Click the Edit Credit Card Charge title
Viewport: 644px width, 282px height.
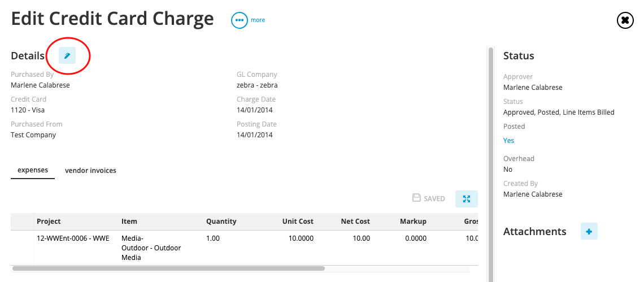pyautogui.click(x=112, y=19)
